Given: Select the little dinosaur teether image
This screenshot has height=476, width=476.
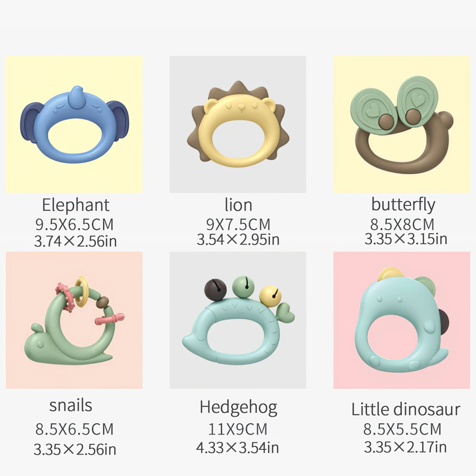Looking at the screenshot, I should (402, 320).
